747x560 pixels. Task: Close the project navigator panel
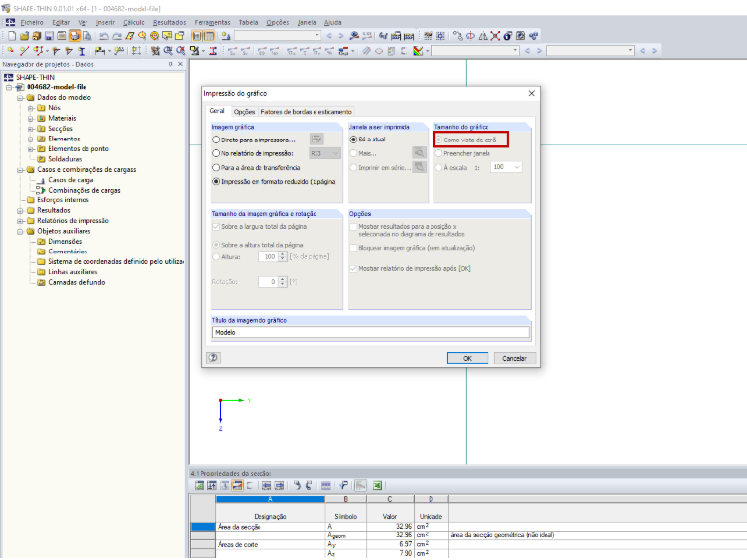pyautogui.click(x=180, y=64)
